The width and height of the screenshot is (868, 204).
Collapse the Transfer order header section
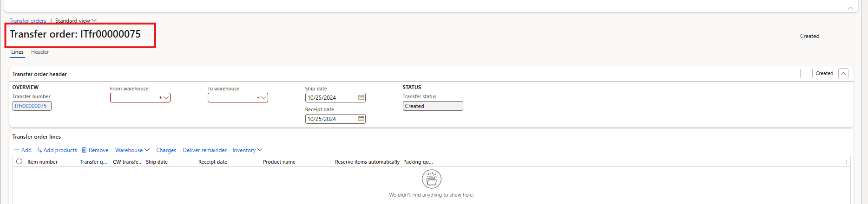point(843,74)
